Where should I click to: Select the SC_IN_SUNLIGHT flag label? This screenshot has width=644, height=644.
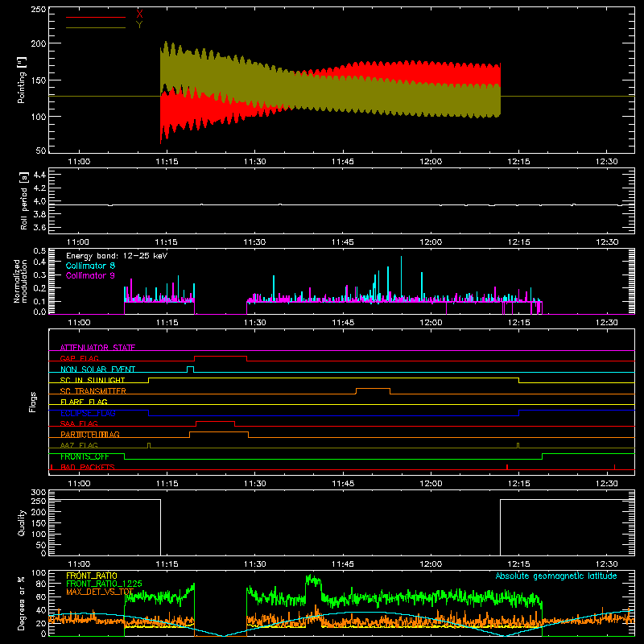(x=93, y=380)
